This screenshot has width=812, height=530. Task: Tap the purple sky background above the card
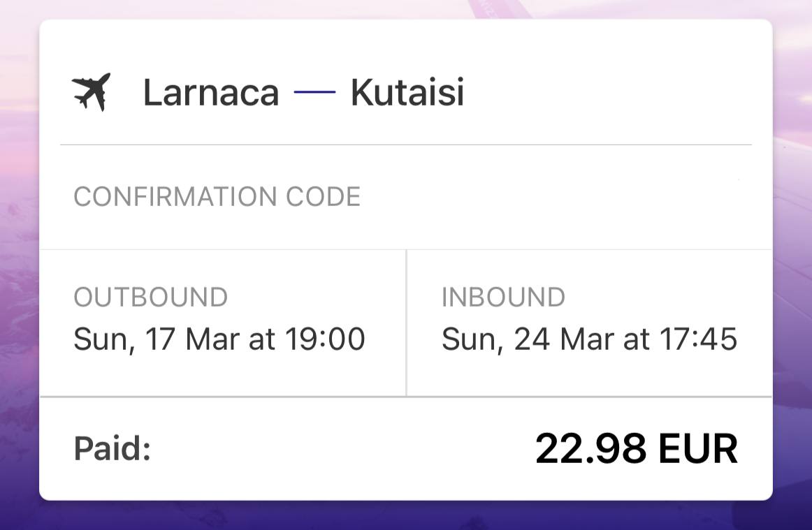pyautogui.click(x=406, y=9)
